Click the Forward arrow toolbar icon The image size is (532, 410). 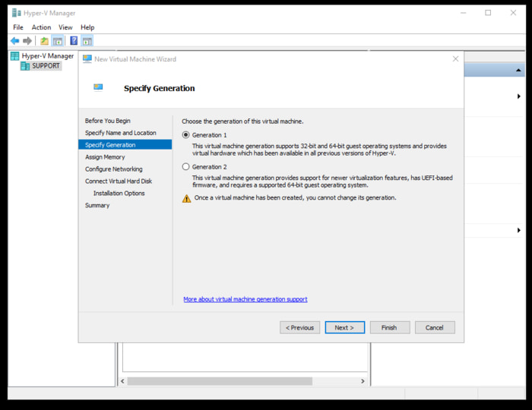click(x=27, y=41)
